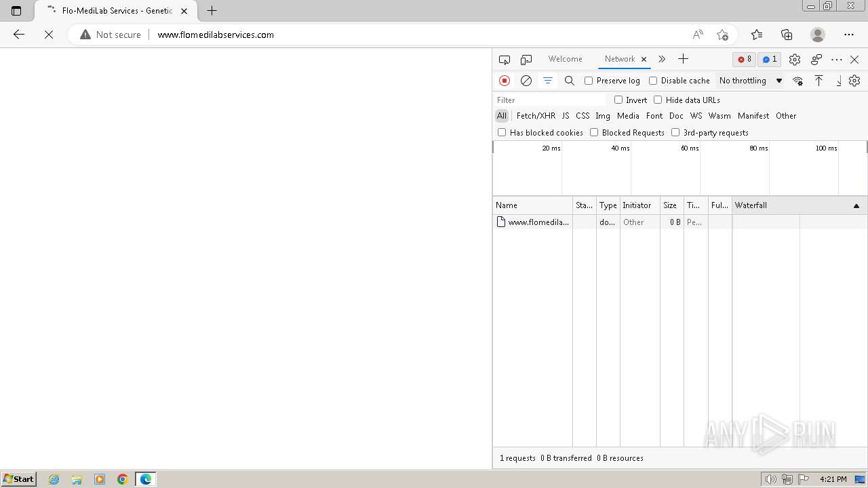Open Read aloud icon in address bar
This screenshot has width=868, height=488.
point(698,35)
